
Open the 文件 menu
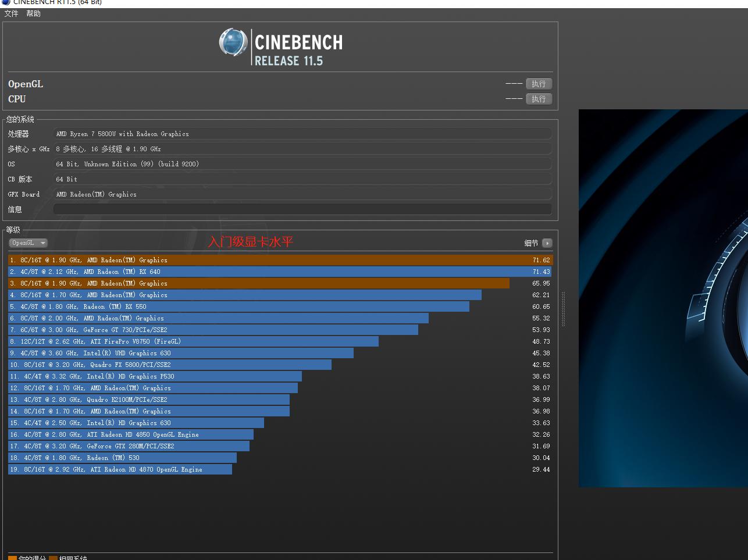(11, 13)
